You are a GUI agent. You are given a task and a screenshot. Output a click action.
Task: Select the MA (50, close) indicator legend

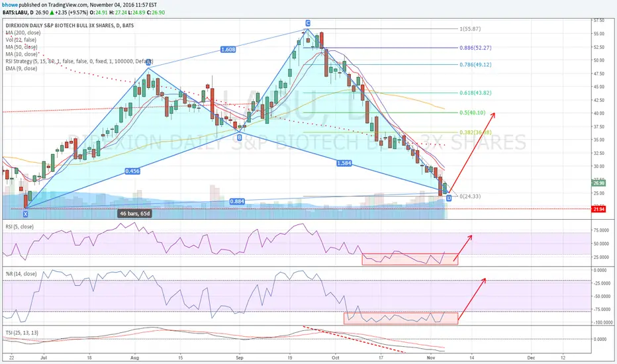[x=22, y=47]
